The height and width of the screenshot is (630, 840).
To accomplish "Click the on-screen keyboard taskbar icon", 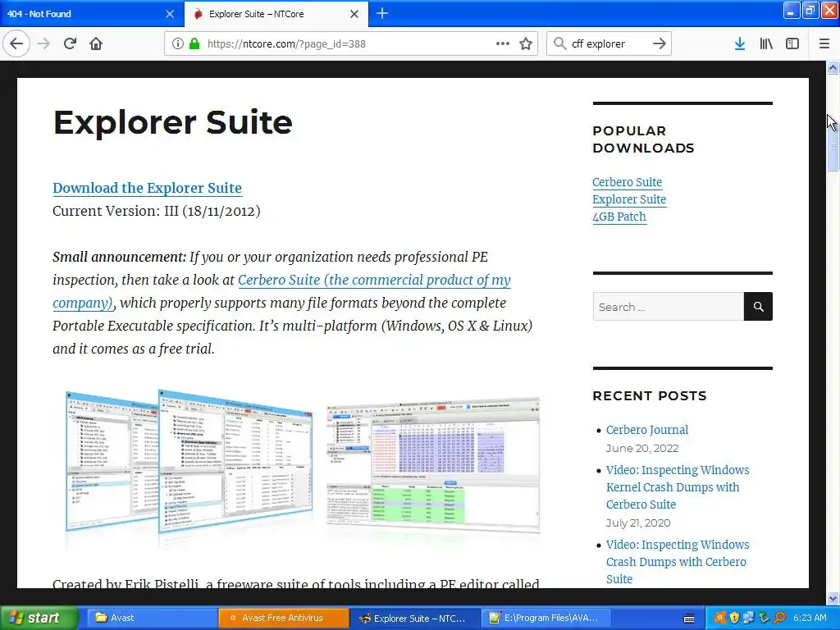I will pyautogui.click(x=689, y=619).
